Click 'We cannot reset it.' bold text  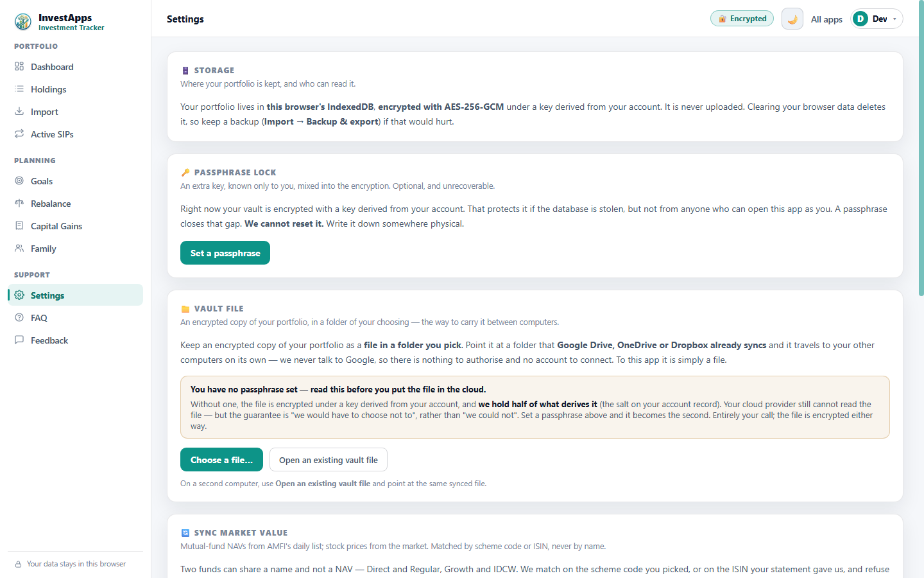(284, 223)
